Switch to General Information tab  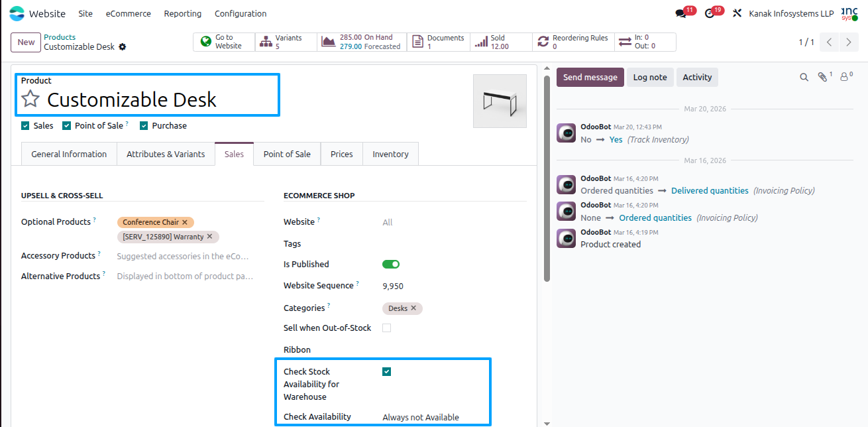click(69, 154)
